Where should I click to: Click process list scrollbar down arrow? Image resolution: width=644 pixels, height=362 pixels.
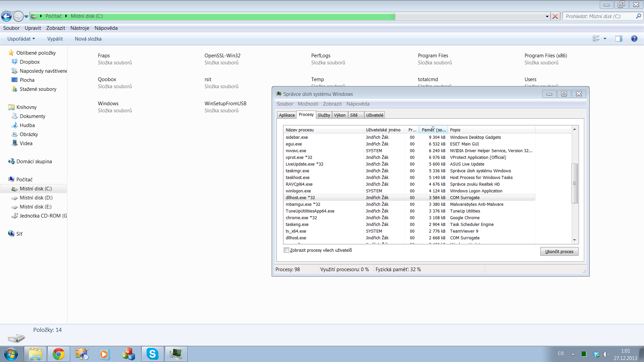pos(575,240)
